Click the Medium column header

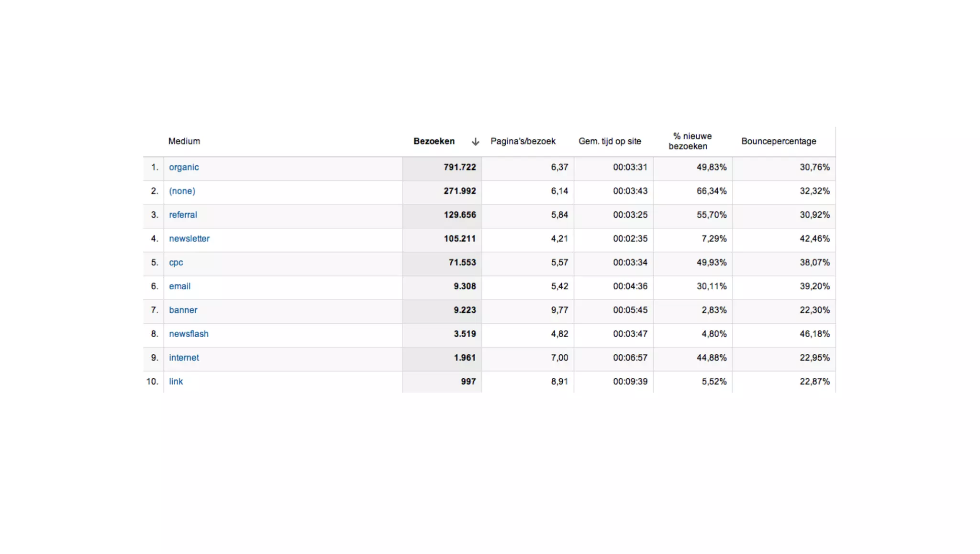coord(184,141)
